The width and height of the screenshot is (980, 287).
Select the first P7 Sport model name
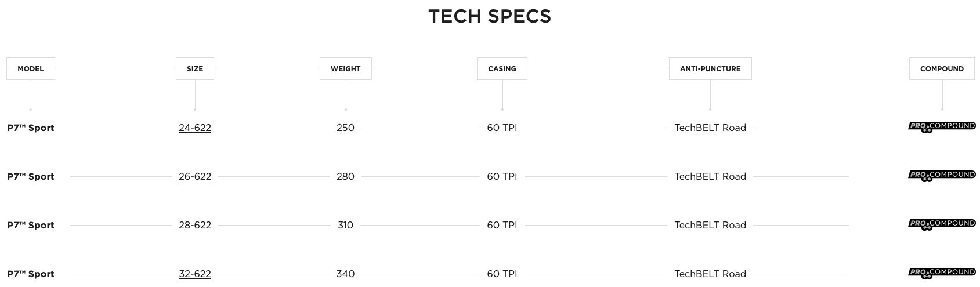coord(31,128)
